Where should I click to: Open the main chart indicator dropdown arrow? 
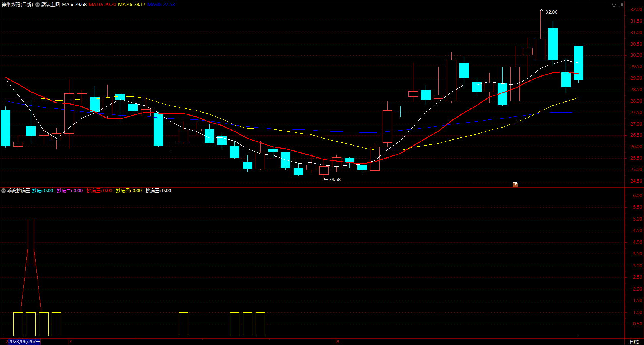click(38, 5)
